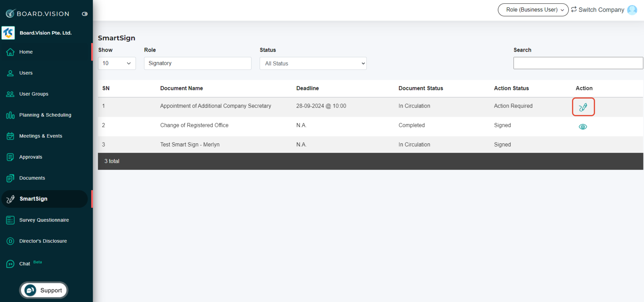The height and width of the screenshot is (302, 644).
Task: Sign the Appointment of Additional Company Secretary document
Action: pyautogui.click(x=583, y=107)
